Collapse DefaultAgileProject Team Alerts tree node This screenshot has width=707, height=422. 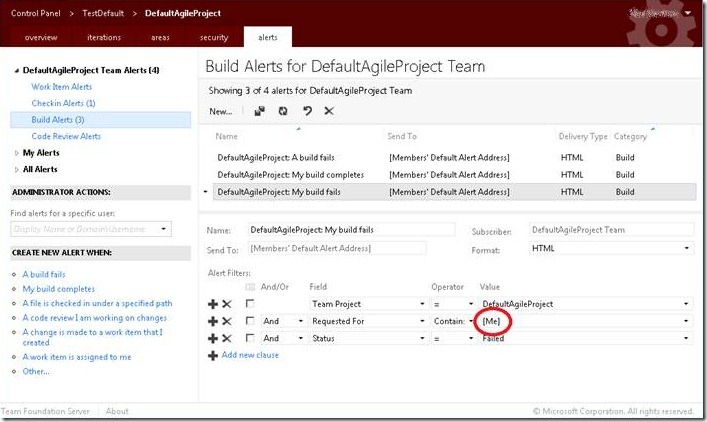[17, 70]
